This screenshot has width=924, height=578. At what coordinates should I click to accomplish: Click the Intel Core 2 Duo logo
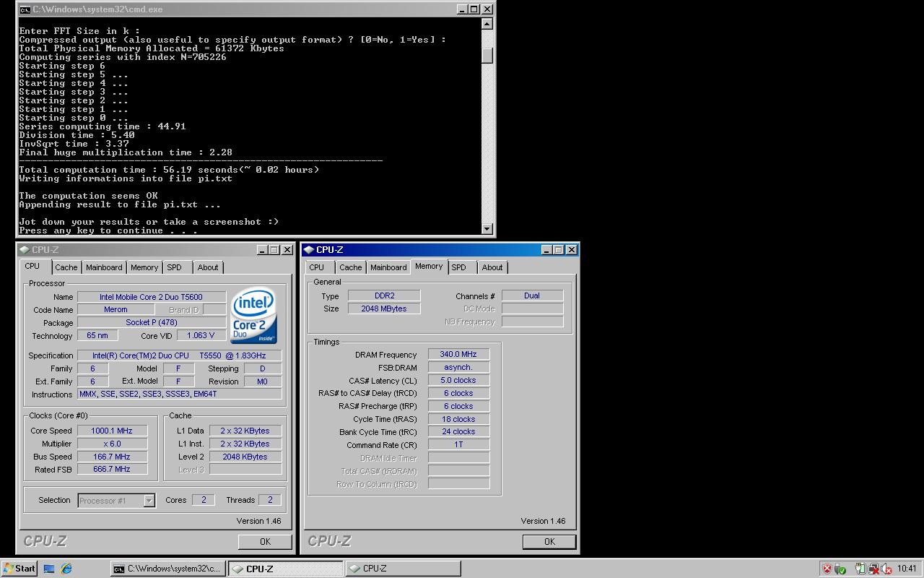tap(253, 316)
